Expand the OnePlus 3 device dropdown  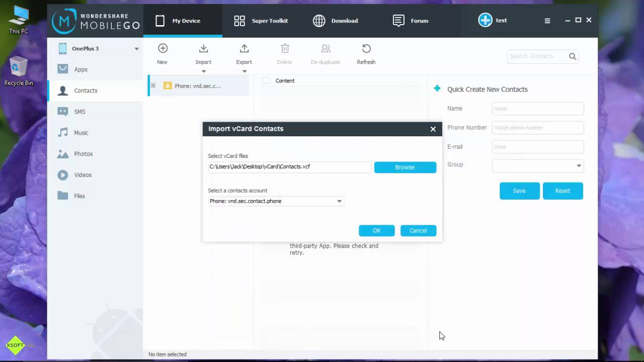136,49
